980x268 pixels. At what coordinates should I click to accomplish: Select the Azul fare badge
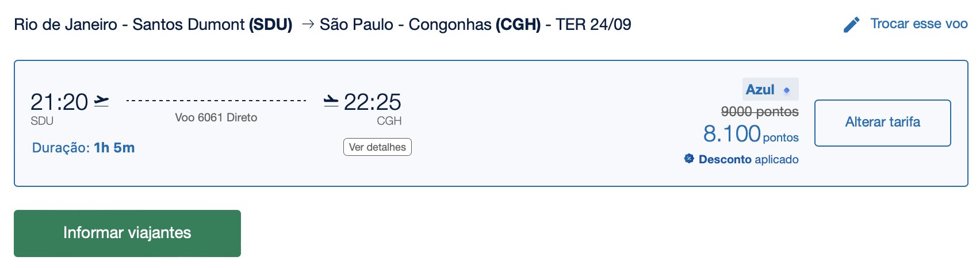770,90
